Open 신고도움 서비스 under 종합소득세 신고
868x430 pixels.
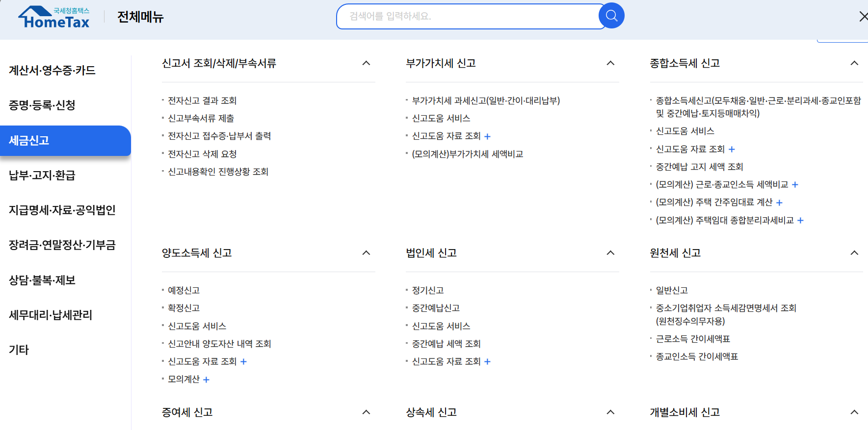(685, 131)
